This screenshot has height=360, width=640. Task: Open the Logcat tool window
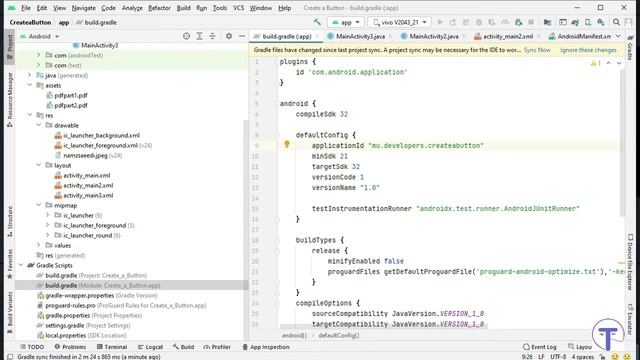point(150,347)
